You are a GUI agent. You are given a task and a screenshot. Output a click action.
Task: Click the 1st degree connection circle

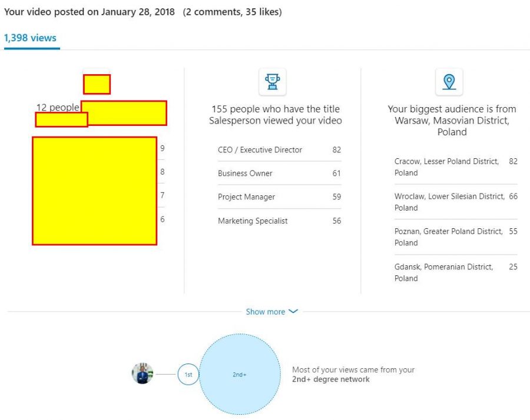(188, 374)
